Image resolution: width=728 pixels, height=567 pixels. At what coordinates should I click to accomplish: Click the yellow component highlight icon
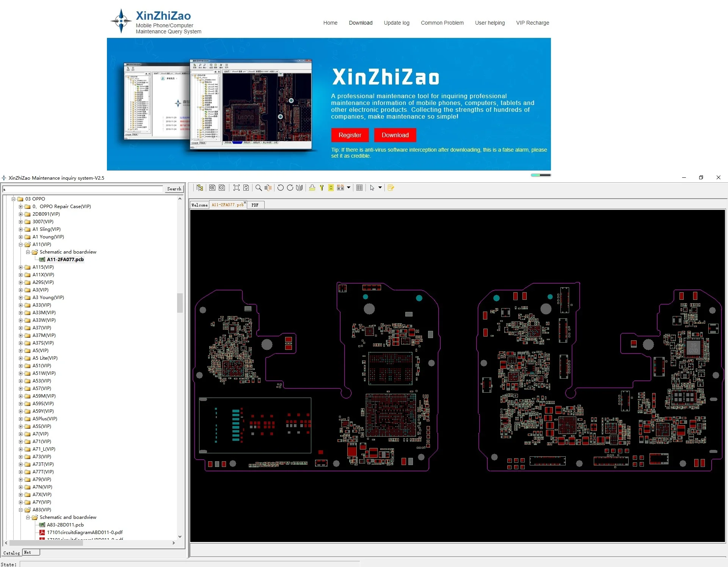(x=331, y=188)
